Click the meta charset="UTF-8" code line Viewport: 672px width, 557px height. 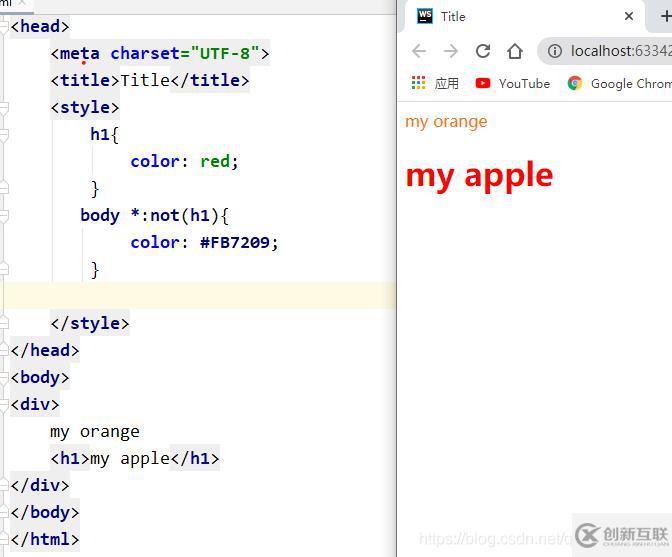pos(160,54)
